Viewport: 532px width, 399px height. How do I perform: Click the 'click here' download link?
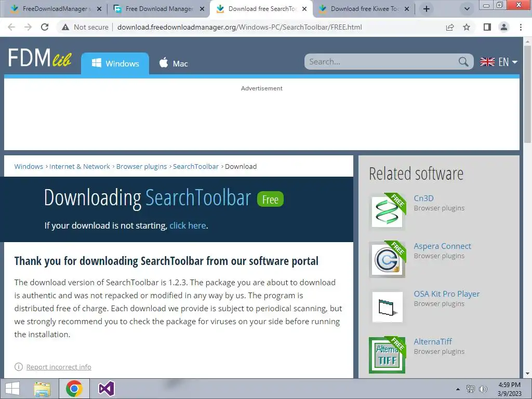pyautogui.click(x=188, y=225)
